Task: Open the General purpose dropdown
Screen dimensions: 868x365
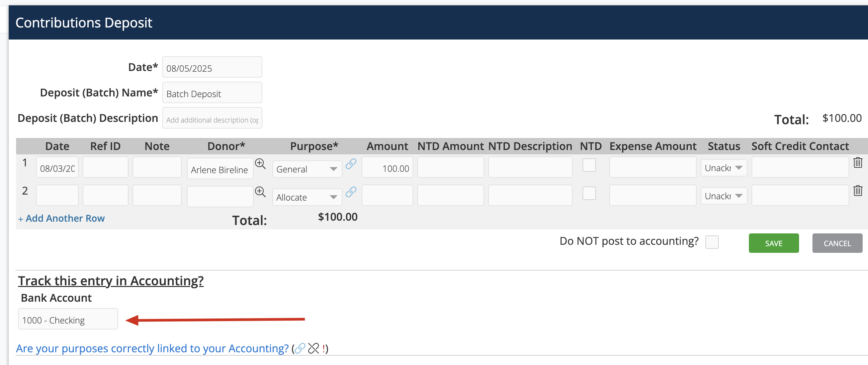Action: tap(307, 169)
